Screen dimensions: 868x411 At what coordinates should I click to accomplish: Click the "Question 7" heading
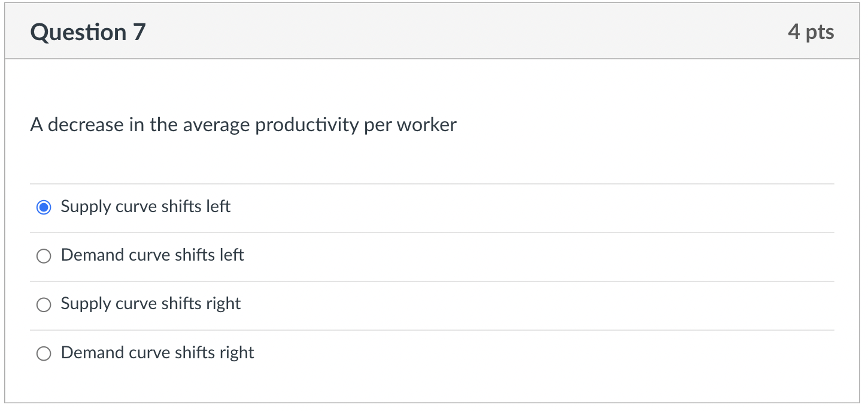(88, 32)
